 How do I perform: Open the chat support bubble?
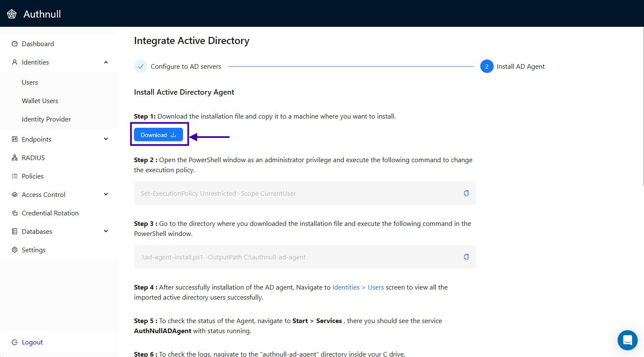tap(627, 340)
